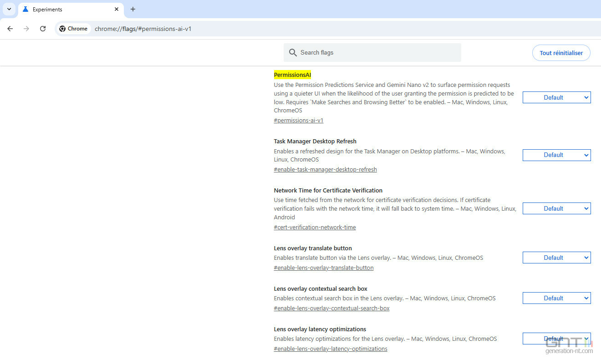Image resolution: width=601 pixels, height=364 pixels.
Task: Open Network Time for Certificate Verification dropdown
Action: (556, 208)
